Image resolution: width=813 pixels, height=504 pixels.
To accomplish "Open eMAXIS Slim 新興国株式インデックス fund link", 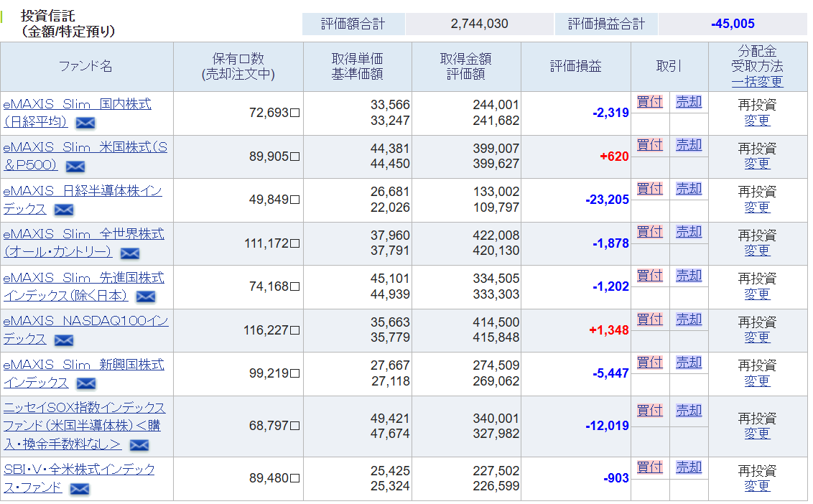I will (x=83, y=373).
